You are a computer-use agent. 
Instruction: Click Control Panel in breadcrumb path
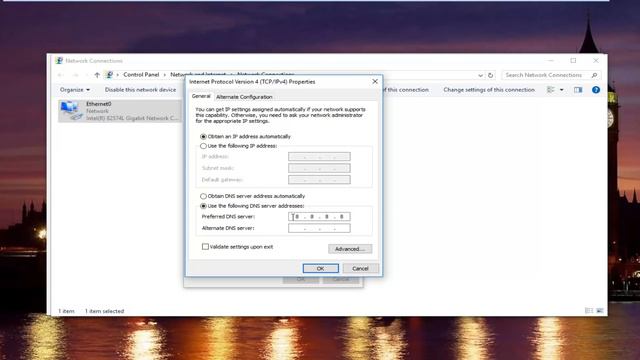point(141,75)
